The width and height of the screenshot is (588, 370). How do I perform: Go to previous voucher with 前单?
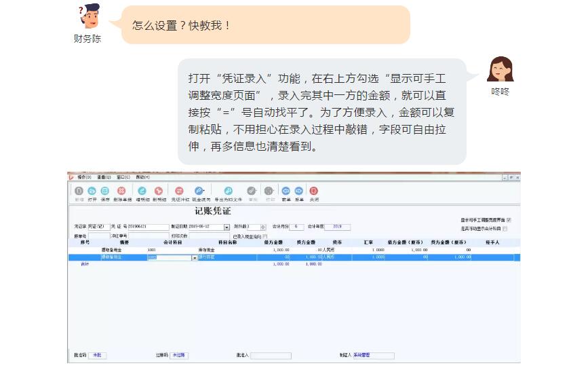(286, 192)
